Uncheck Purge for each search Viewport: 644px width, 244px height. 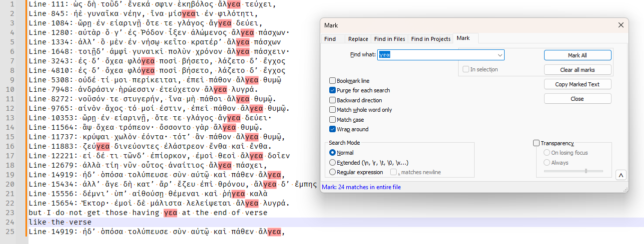(x=333, y=90)
